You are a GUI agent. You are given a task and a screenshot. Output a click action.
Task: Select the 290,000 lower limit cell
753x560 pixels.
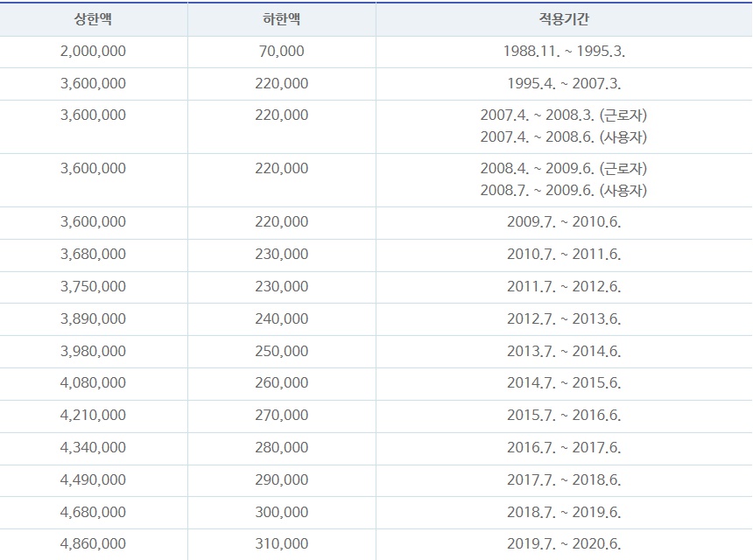pos(281,479)
